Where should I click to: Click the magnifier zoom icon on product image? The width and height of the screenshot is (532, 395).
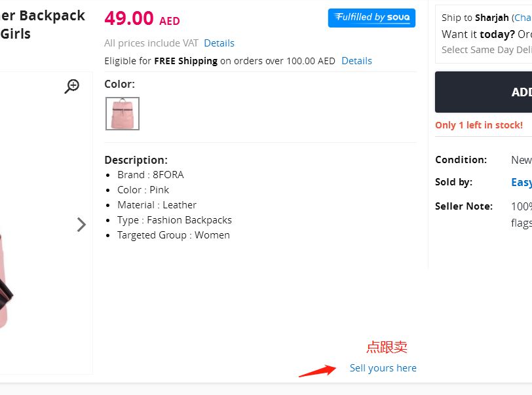pos(72,86)
